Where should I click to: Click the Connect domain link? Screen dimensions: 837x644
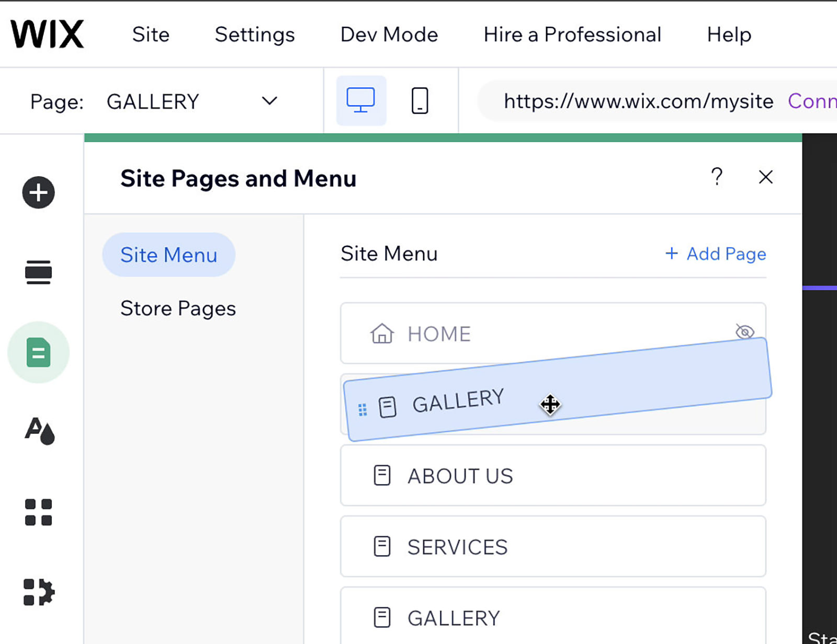click(812, 101)
